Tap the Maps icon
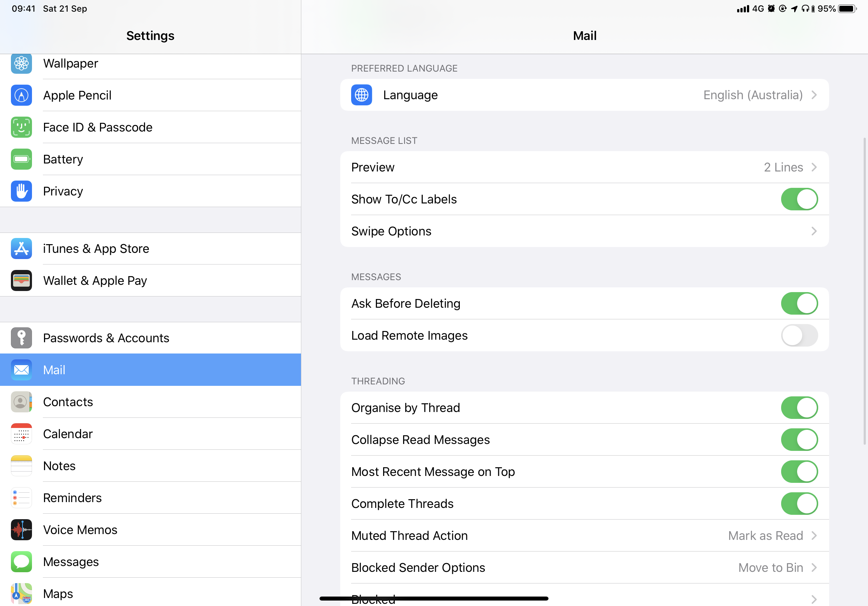The height and width of the screenshot is (606, 868). (x=21, y=594)
